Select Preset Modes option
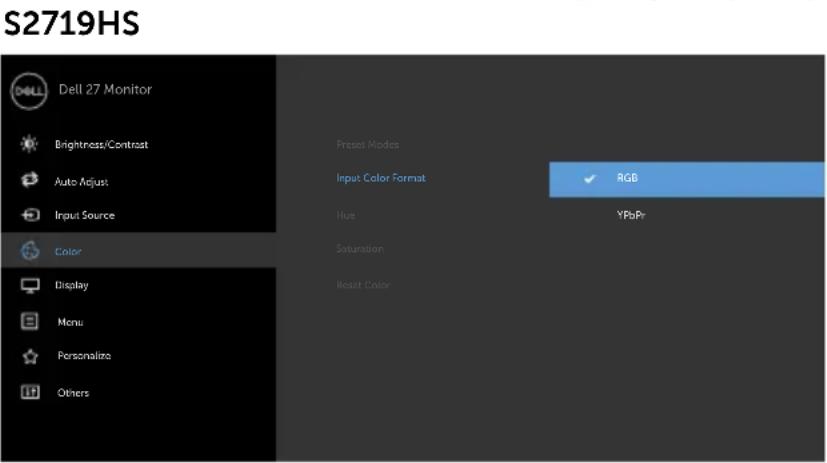Image resolution: width=827 pixels, height=463 pixels. pos(368,144)
